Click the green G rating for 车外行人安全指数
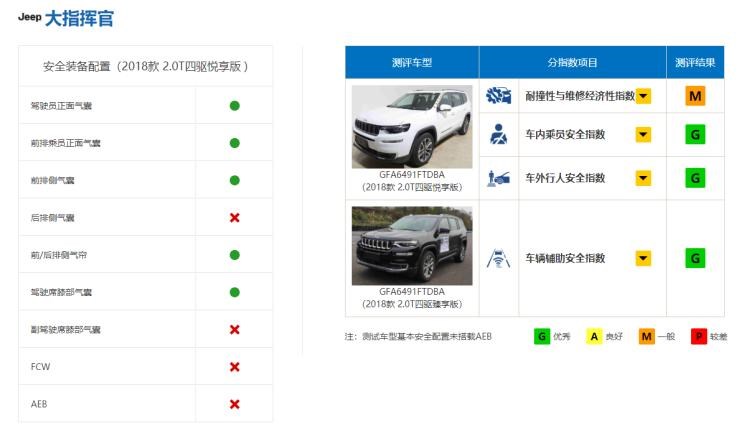This screenshot has height=424, width=744. click(x=695, y=178)
